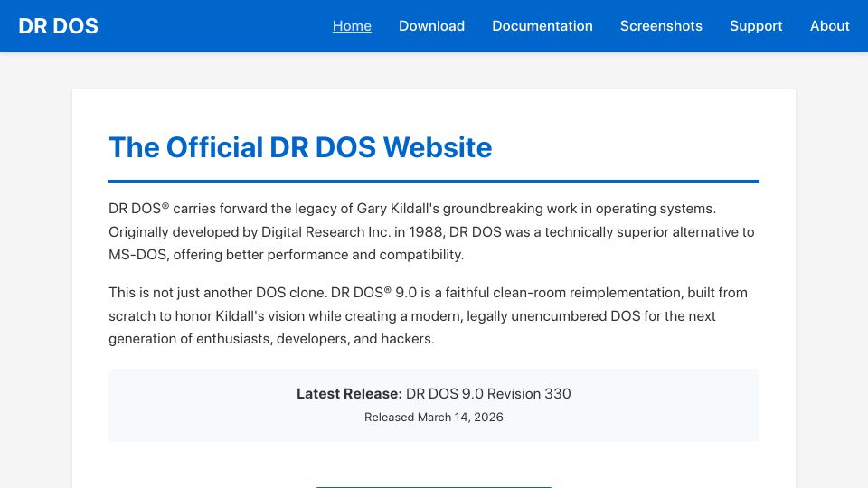The image size is (868, 488).
Task: Open the Support nav link
Action: pyautogui.click(x=756, y=26)
